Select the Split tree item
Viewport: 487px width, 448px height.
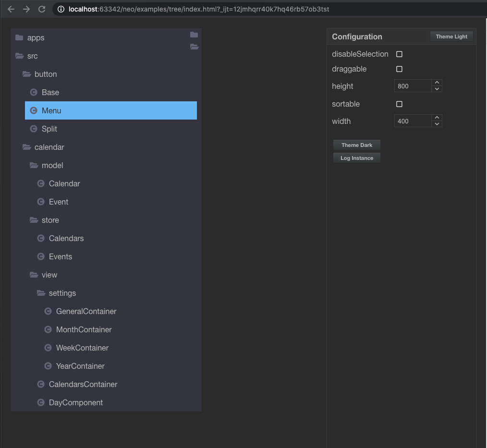[111, 129]
